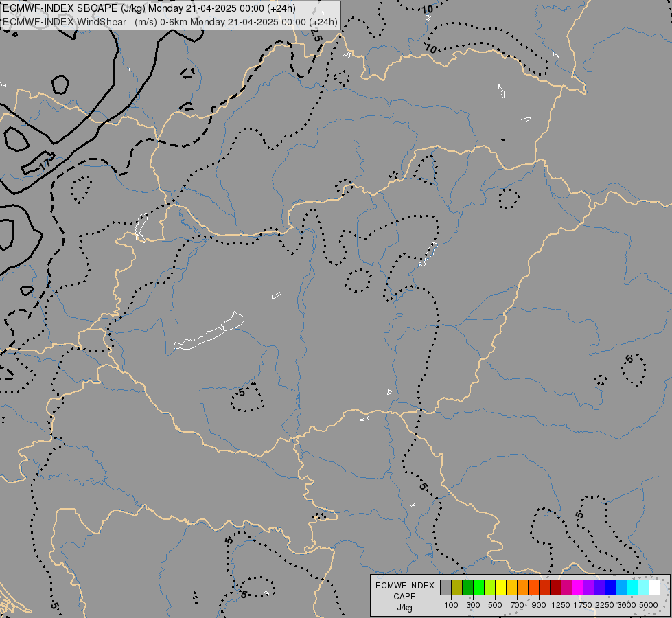Click the 500 legend tick label
The image size is (672, 618).
tap(495, 605)
